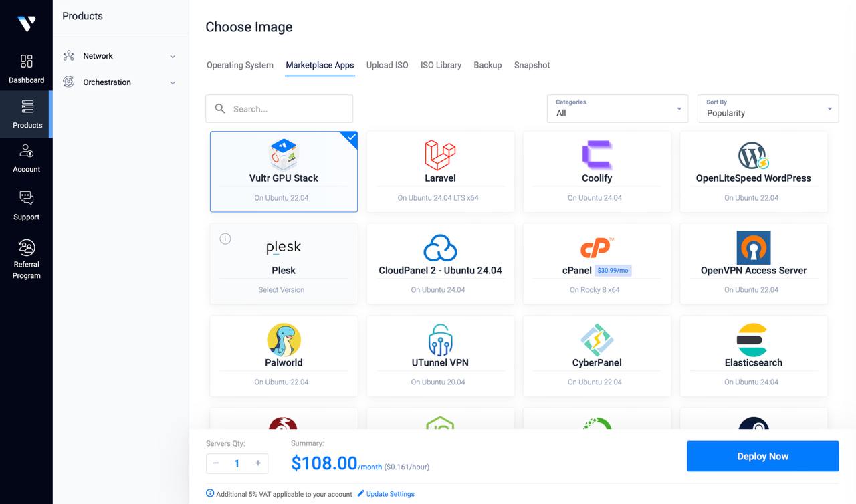This screenshot has width=856, height=504.
Task: Pick the OpenLiteSpeed WordPress app
Action: pyautogui.click(x=753, y=172)
